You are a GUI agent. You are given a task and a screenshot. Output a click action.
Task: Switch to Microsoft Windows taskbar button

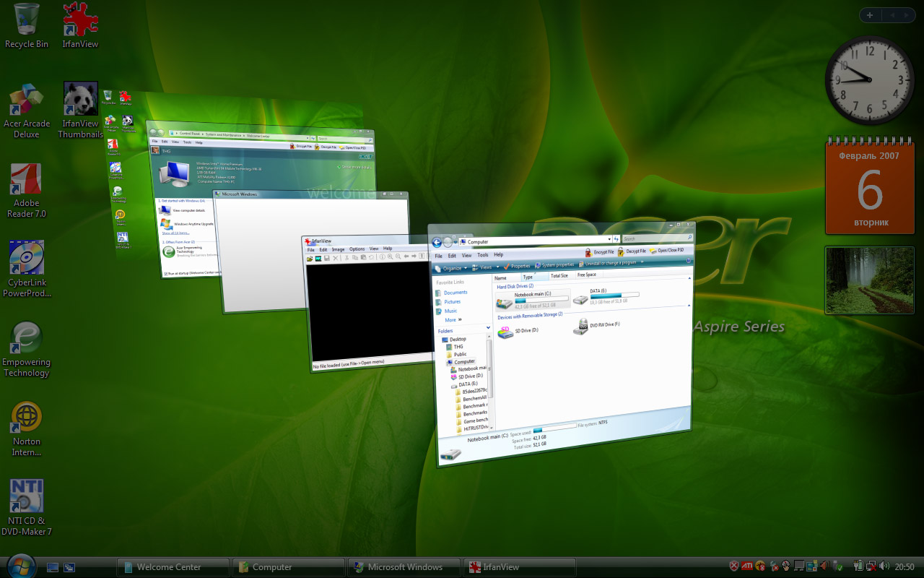click(x=404, y=567)
